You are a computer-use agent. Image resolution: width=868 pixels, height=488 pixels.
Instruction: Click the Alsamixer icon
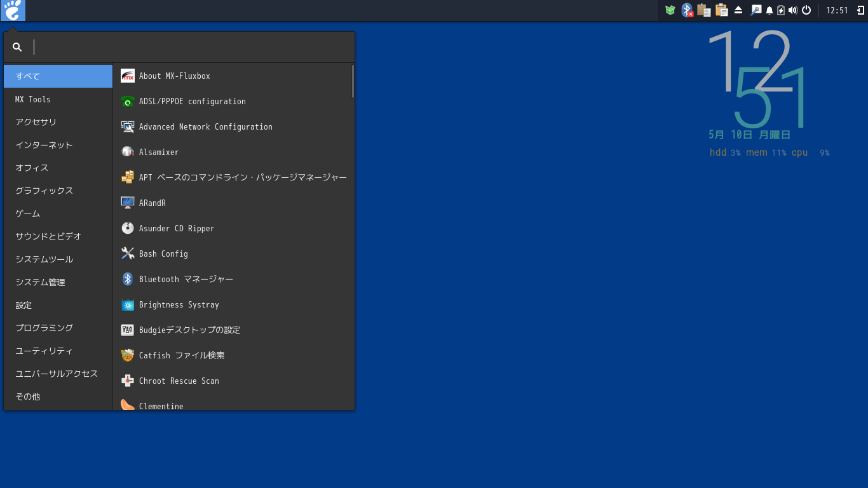(x=128, y=152)
